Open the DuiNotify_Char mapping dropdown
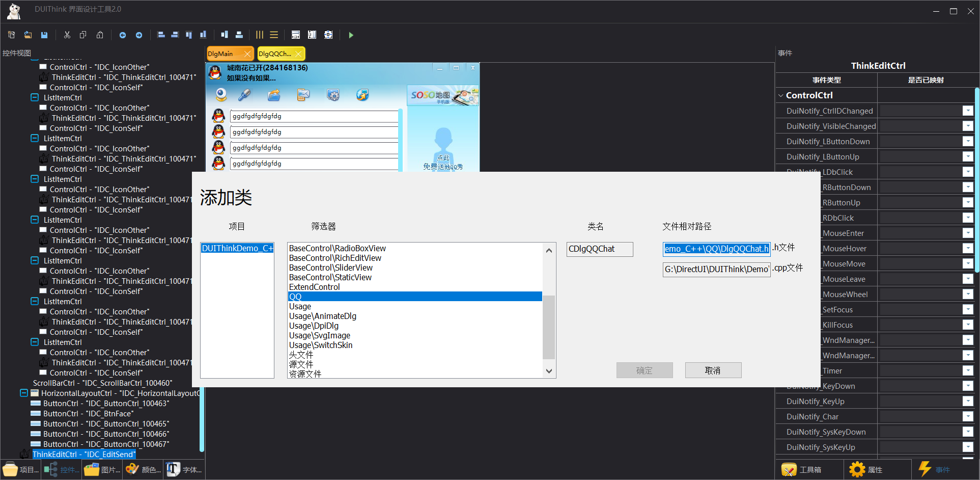The image size is (980, 480). coord(967,416)
